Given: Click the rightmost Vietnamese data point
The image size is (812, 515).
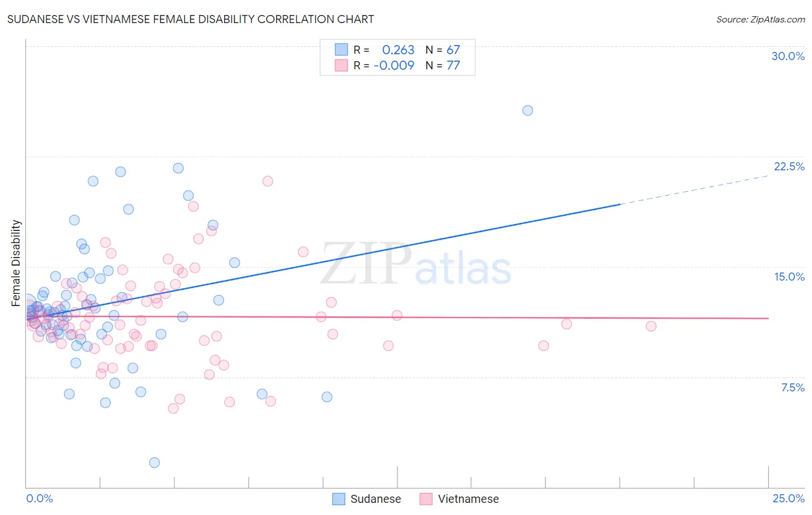Looking at the screenshot, I should click(x=651, y=326).
